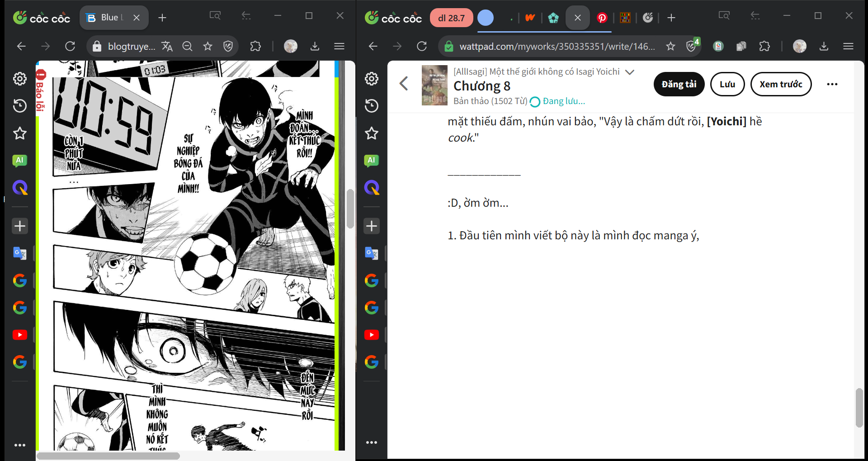
Task: Open favorites star in left window sidebar
Action: [x=20, y=133]
